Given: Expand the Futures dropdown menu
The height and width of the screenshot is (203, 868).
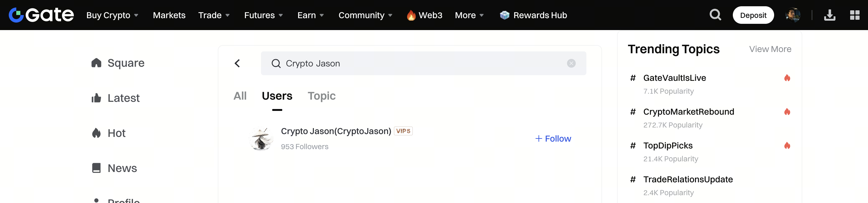Looking at the screenshot, I should click(263, 15).
